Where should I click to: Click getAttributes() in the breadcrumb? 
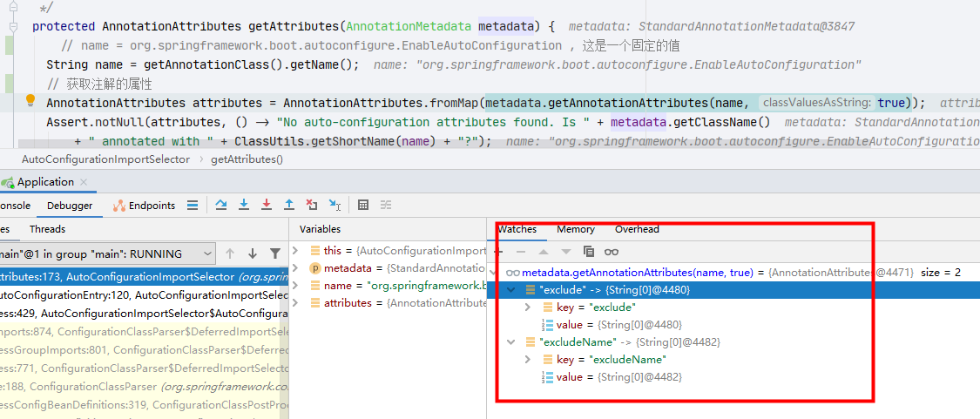[247, 159]
